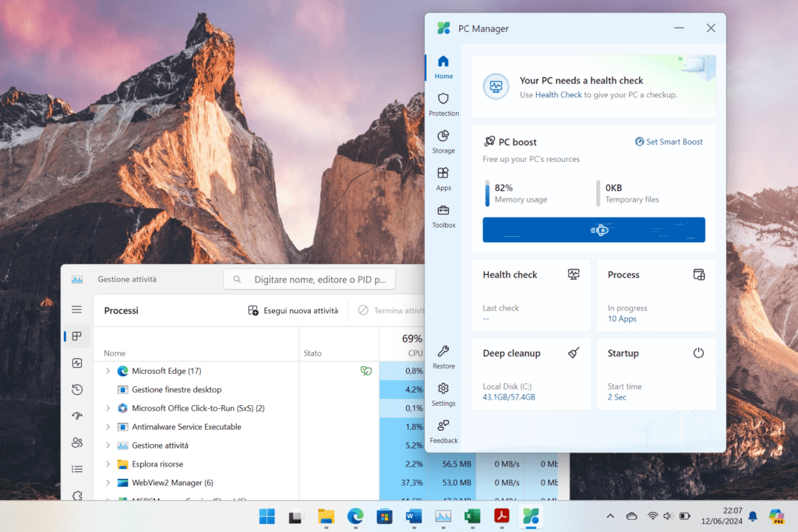Open File Explorer from the taskbar
Screen dimensions: 798x532
tap(327, 516)
